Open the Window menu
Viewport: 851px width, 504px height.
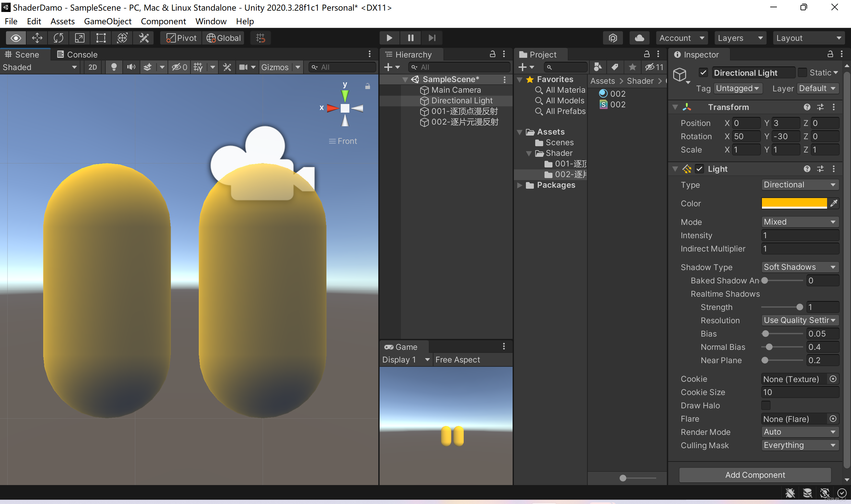pyautogui.click(x=211, y=21)
